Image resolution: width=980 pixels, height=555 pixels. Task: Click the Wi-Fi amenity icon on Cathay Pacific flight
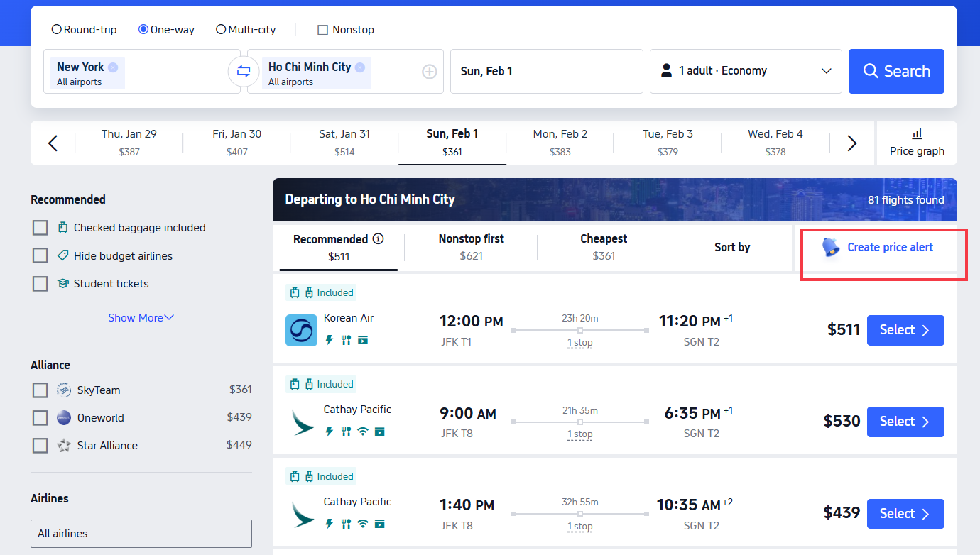coord(362,431)
